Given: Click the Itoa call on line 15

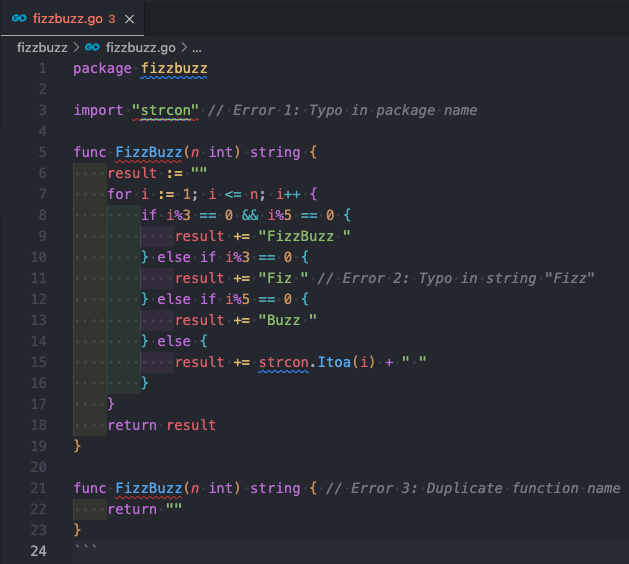Looking at the screenshot, I should pos(334,363).
